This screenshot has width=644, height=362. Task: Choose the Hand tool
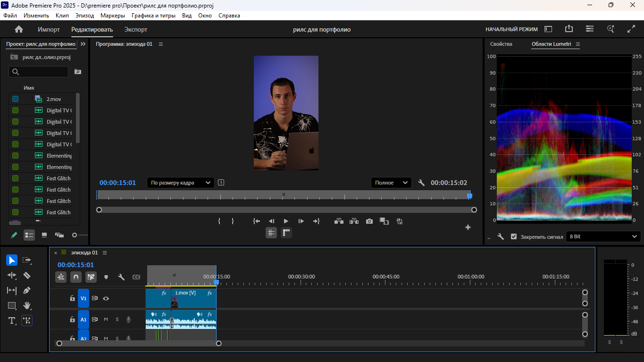pyautogui.click(x=27, y=305)
